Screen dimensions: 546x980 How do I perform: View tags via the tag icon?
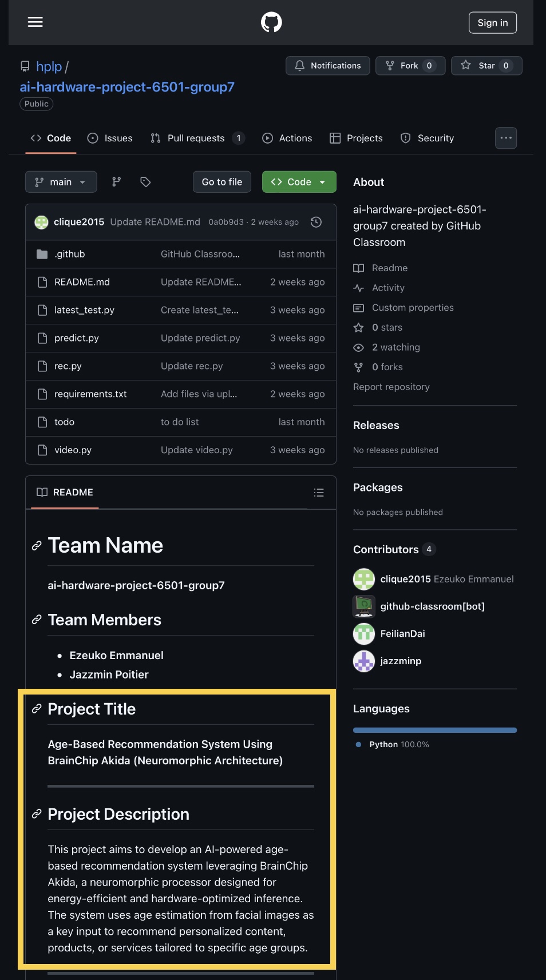pos(145,182)
